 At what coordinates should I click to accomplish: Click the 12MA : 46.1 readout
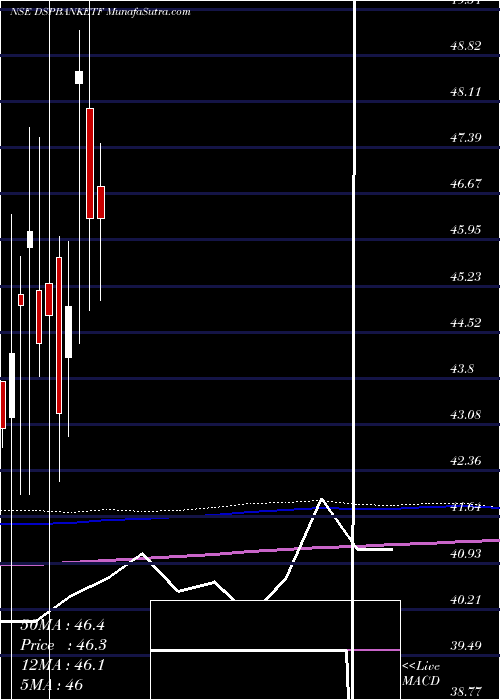pyautogui.click(x=62, y=665)
